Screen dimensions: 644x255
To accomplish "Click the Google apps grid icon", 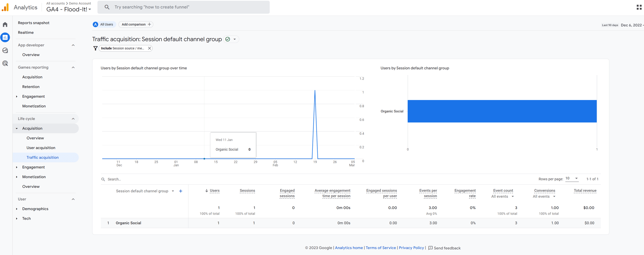I will pyautogui.click(x=639, y=7).
